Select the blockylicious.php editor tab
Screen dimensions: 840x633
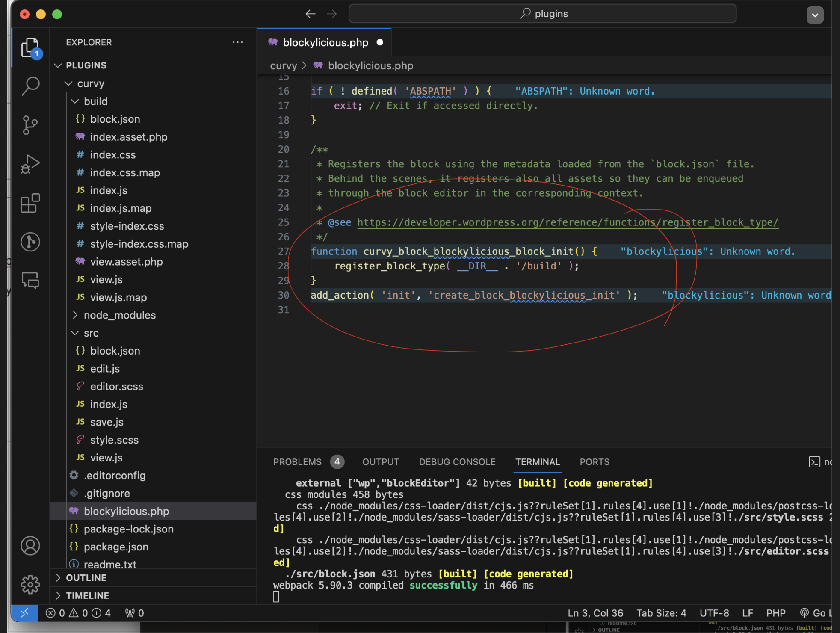324,42
